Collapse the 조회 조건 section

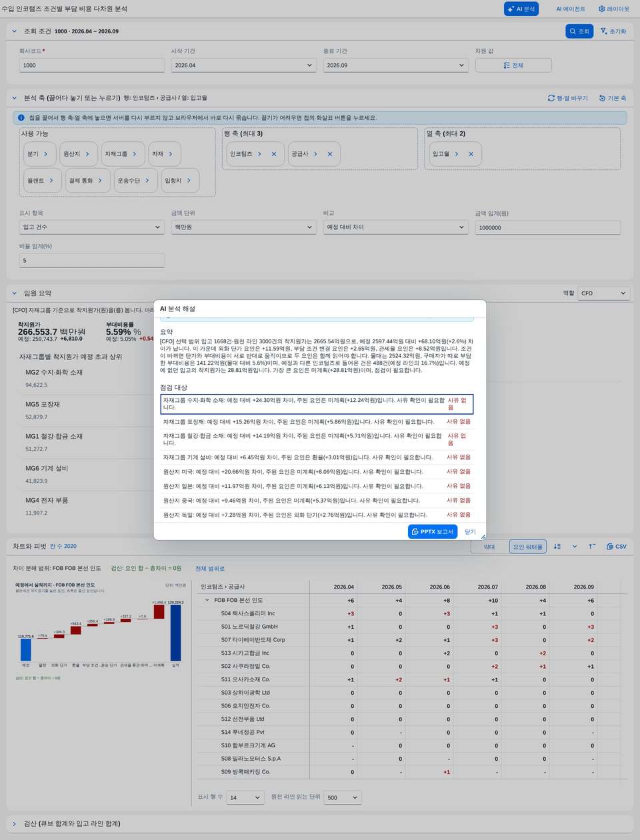pos(15,31)
